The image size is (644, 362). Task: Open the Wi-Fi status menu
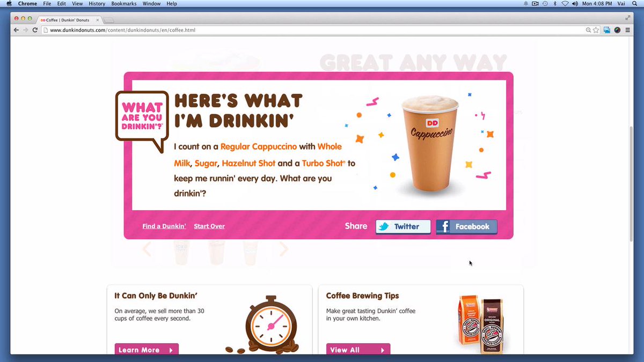[x=565, y=4]
